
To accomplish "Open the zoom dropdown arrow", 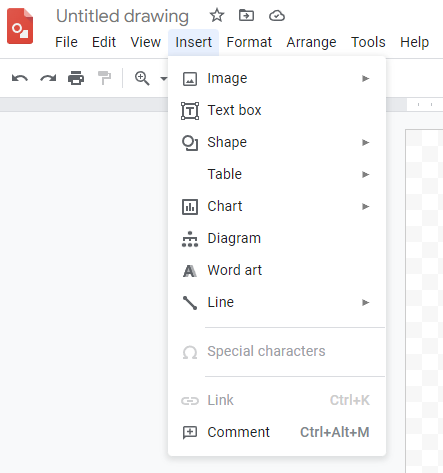I will click(164, 79).
